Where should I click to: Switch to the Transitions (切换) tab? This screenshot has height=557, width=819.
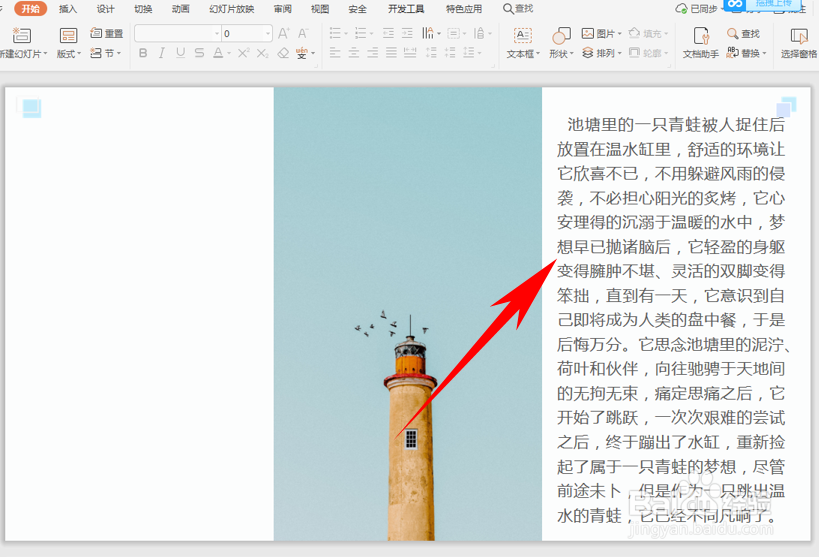point(143,9)
